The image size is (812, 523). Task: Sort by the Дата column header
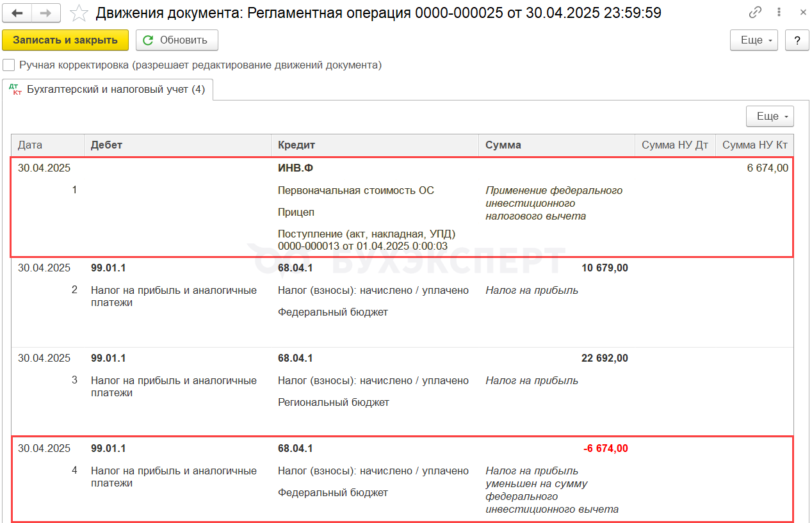click(x=47, y=145)
